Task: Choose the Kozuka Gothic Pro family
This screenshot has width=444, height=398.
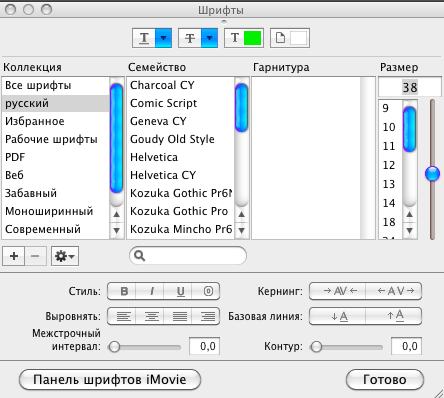Action: tap(181, 211)
